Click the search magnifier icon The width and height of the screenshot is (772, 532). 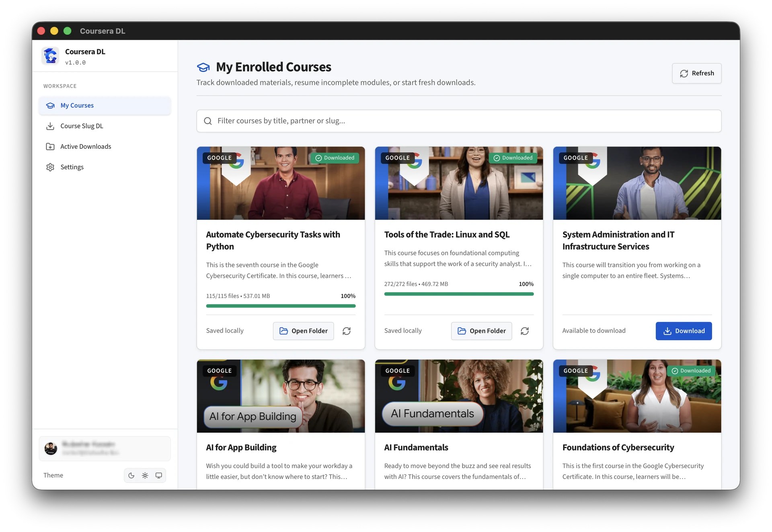[208, 121]
